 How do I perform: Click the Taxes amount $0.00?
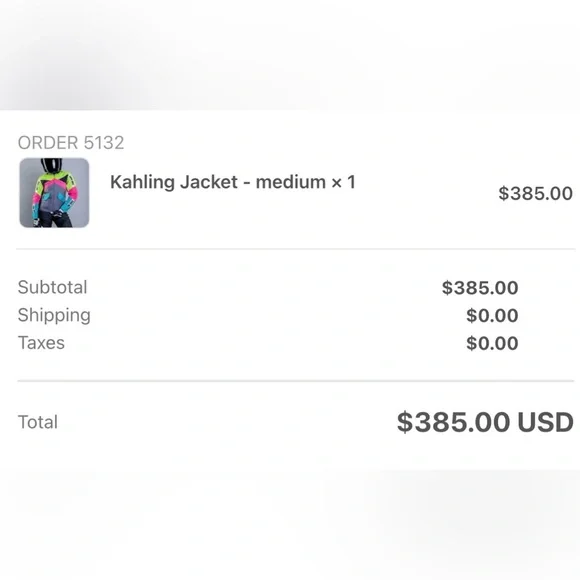[492, 343]
